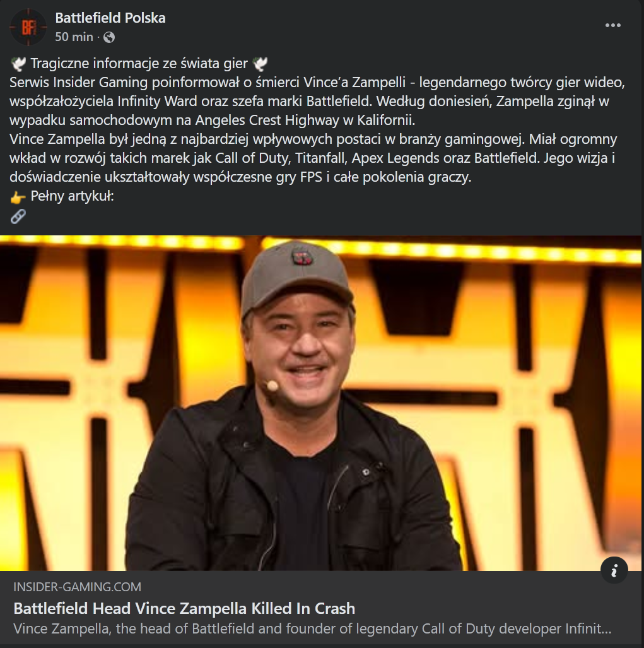Click the Battlefield Polska page name
Image resolution: width=644 pixels, height=648 pixels.
pyautogui.click(x=110, y=18)
